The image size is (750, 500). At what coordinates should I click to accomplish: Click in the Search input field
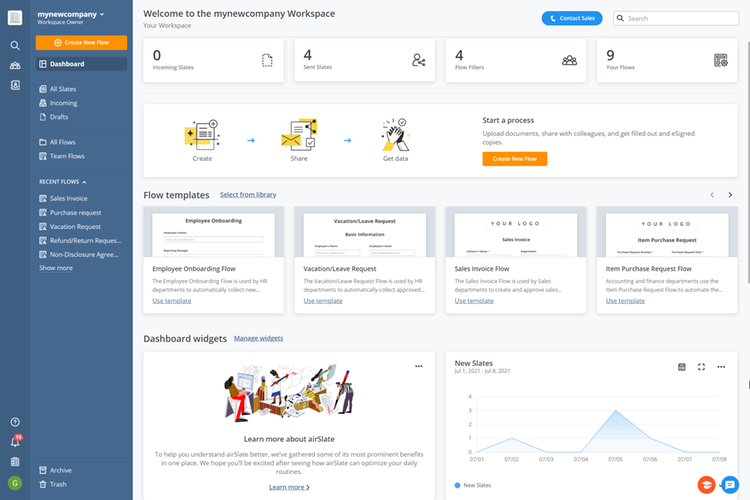676,18
